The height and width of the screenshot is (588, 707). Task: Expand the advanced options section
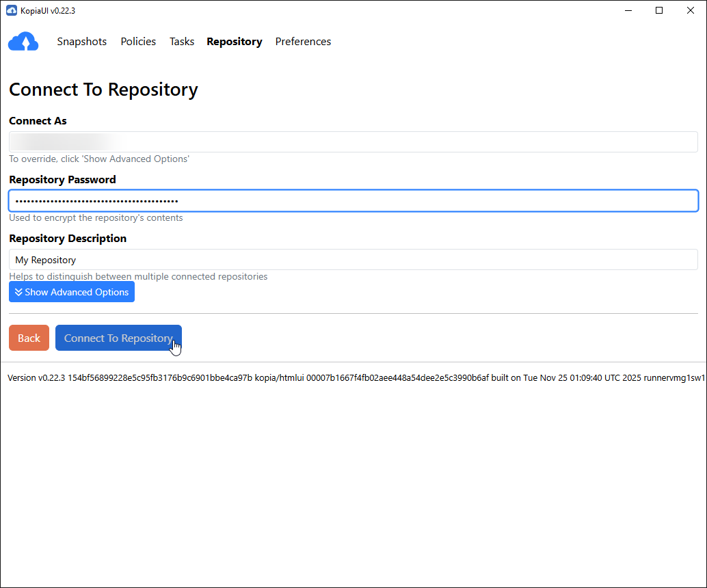click(x=72, y=292)
